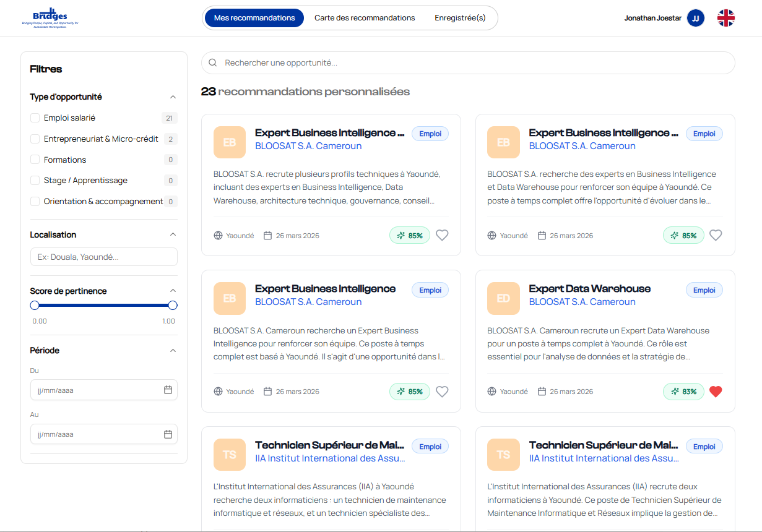
Task: Click the middle of the score slider track
Action: [104, 305]
